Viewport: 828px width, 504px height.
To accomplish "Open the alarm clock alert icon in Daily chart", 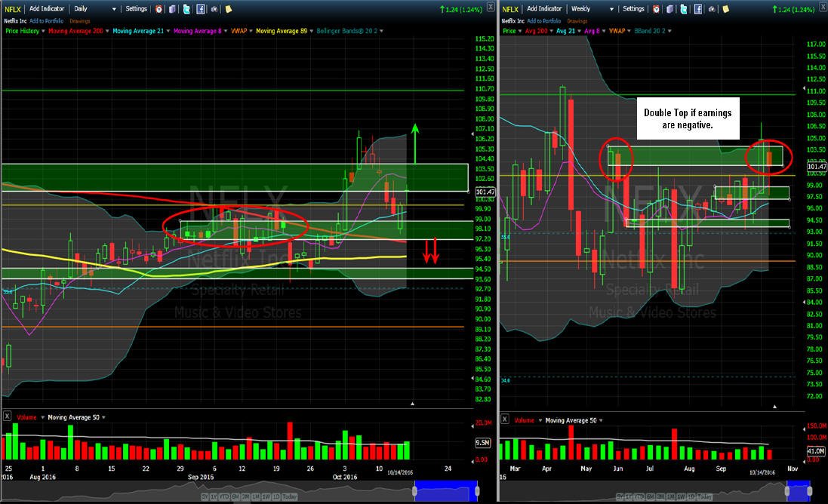I will pos(159,9).
